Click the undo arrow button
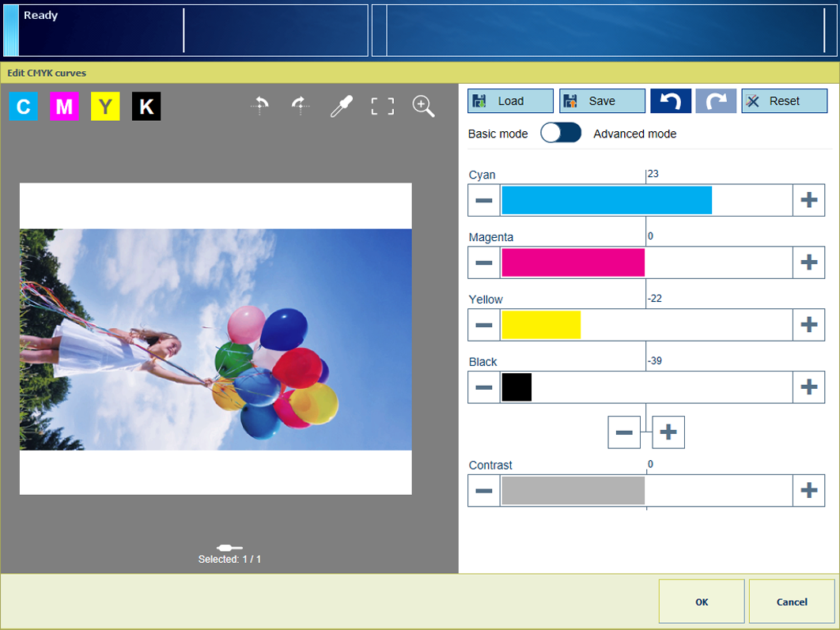 671,101
